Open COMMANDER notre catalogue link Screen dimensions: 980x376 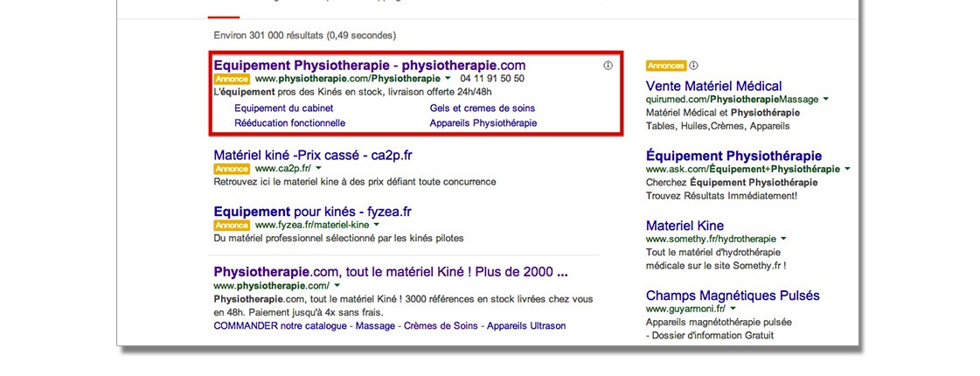[281, 326]
